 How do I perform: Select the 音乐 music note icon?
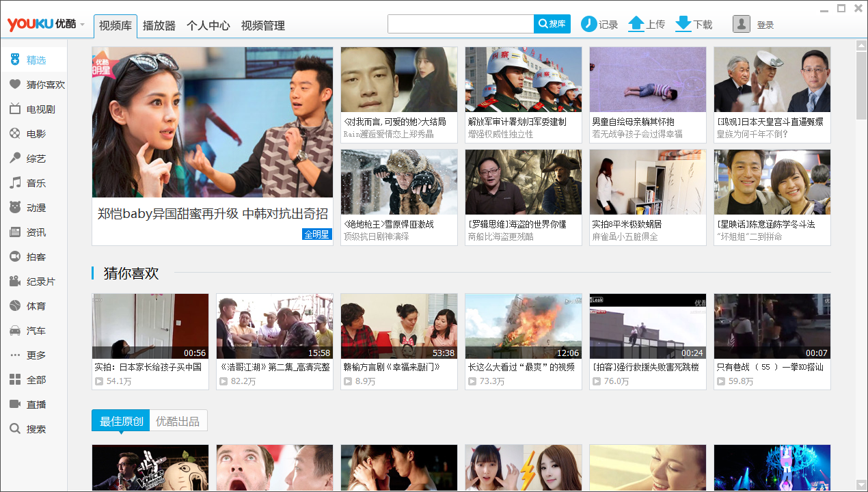coord(15,183)
